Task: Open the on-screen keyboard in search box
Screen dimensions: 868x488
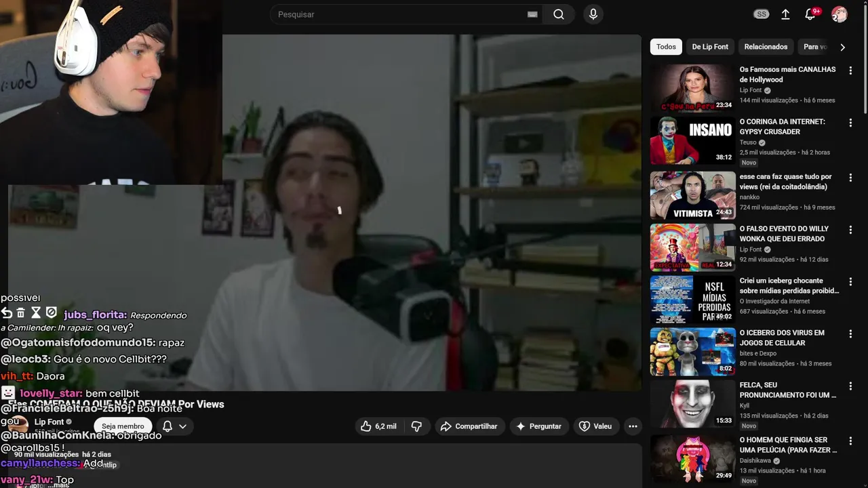Action: 532,14
